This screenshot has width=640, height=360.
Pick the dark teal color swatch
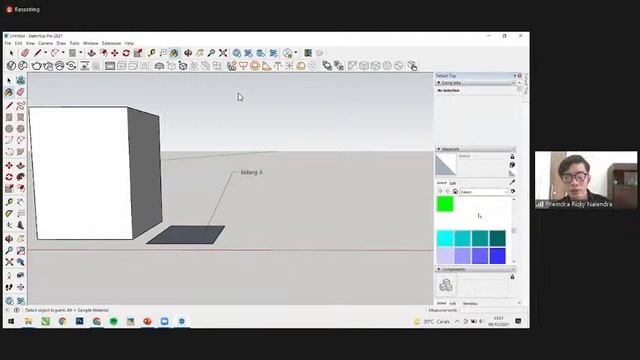(x=497, y=238)
